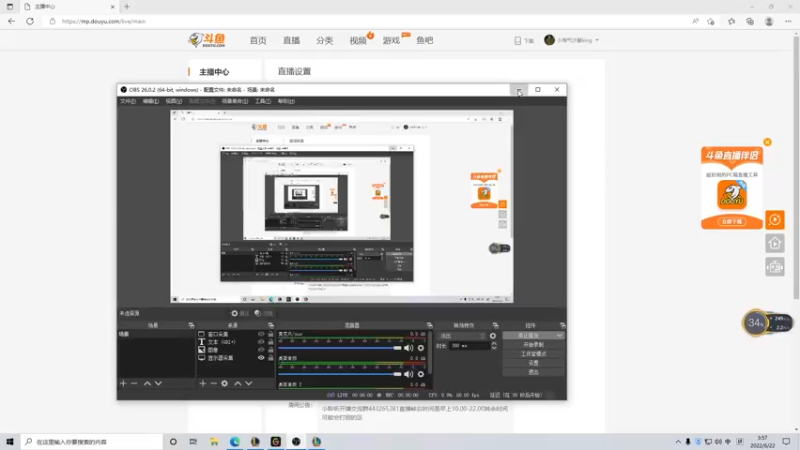Go to 首页 on Douyu navigation
The image size is (800, 450).
tap(258, 40)
